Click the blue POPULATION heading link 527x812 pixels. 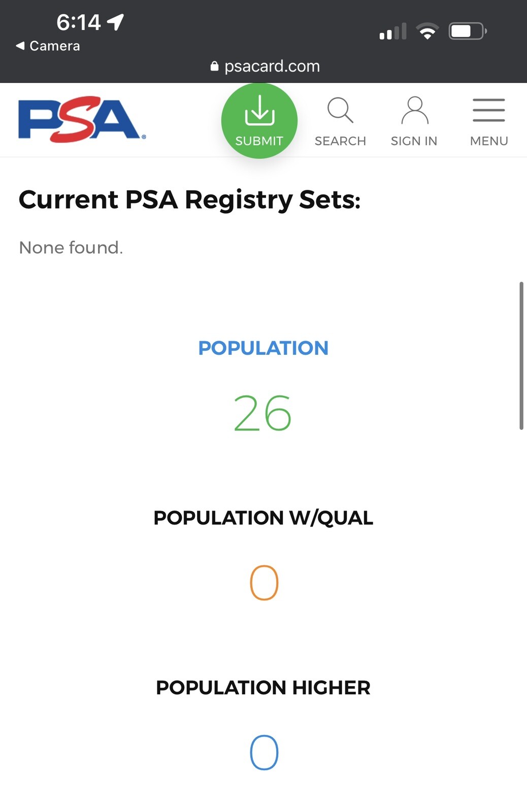point(263,348)
